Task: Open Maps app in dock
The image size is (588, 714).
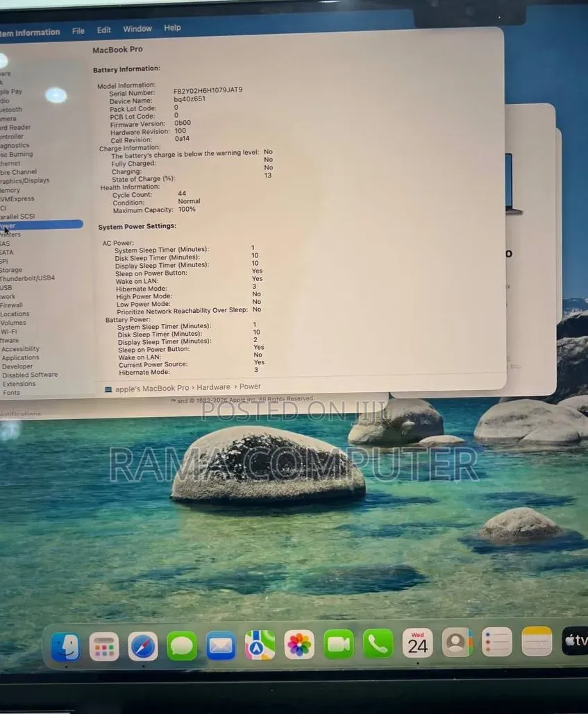Action: (260, 645)
